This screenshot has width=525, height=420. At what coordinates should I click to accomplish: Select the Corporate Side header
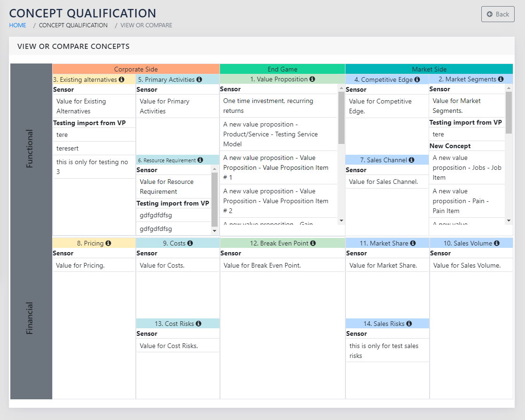point(136,69)
